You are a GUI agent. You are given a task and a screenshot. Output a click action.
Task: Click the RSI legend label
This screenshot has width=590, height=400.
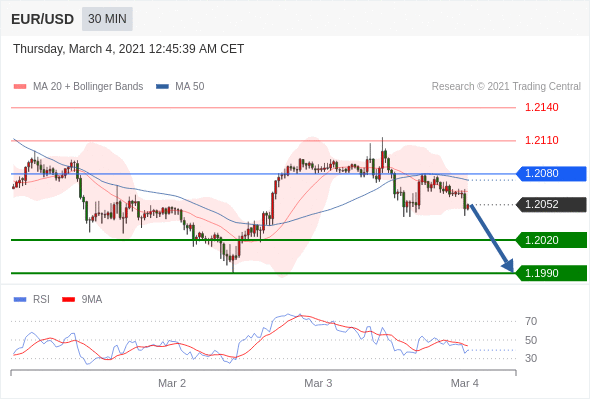(x=41, y=300)
